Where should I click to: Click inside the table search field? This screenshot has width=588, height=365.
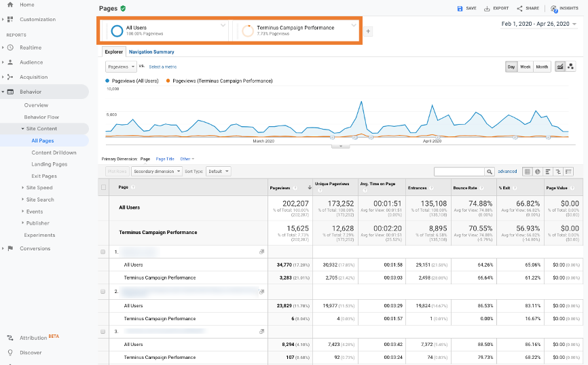[460, 172]
